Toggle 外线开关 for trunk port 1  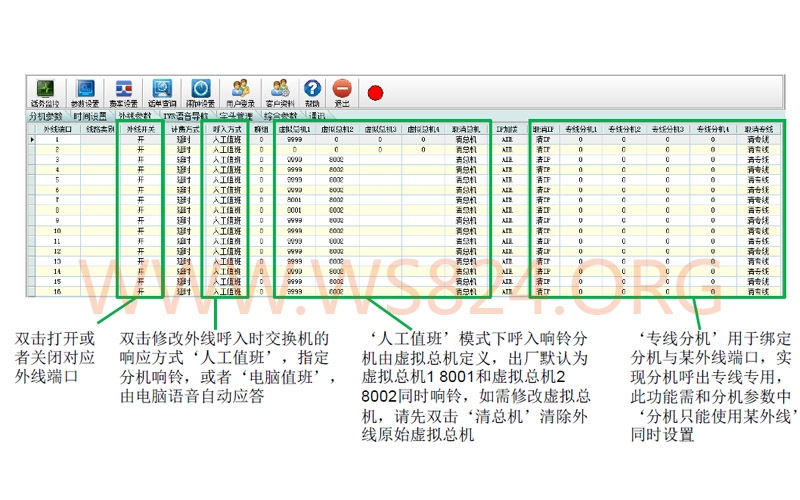141,139
